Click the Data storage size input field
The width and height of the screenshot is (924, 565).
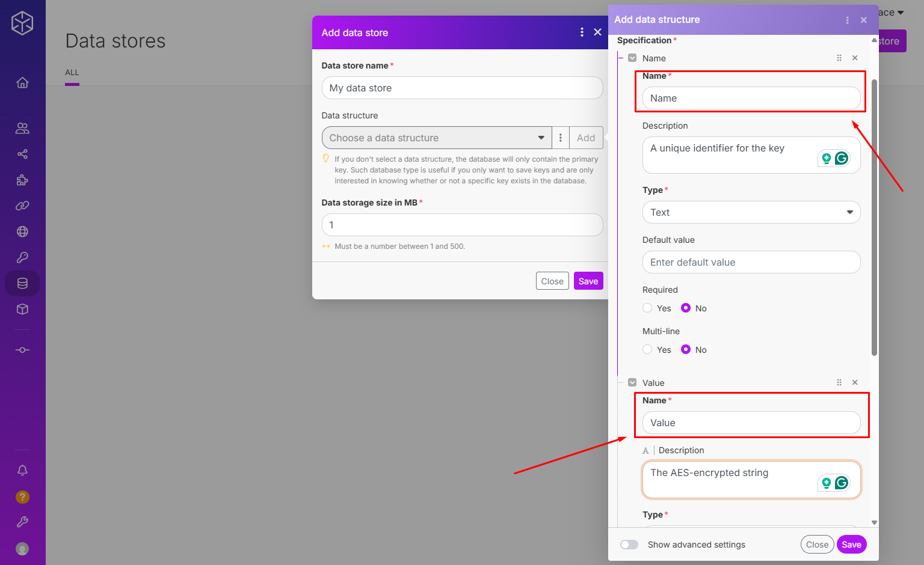(462, 225)
